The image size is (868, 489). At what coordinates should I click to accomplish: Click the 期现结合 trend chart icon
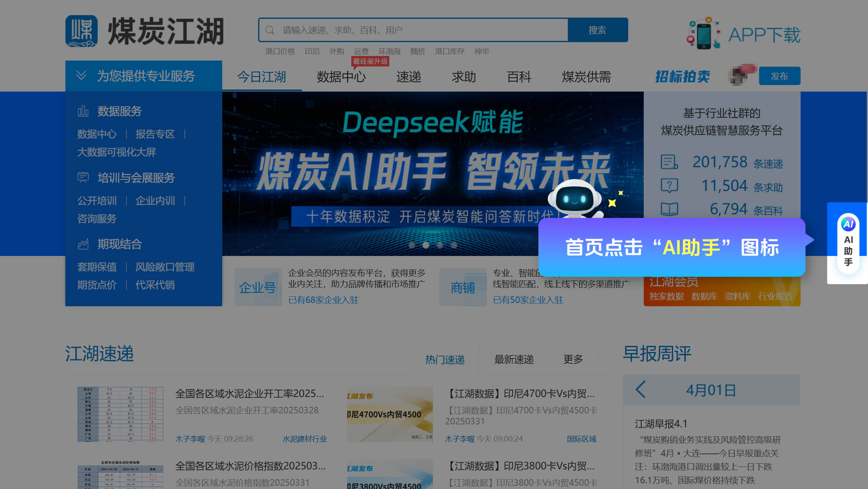[83, 244]
